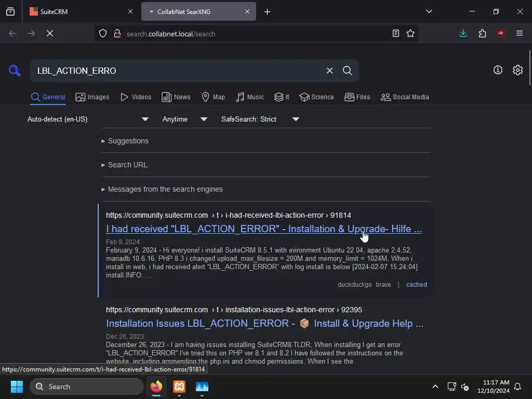Open the blue chart app in taskbar
The width and height of the screenshot is (532, 399).
tap(202, 387)
